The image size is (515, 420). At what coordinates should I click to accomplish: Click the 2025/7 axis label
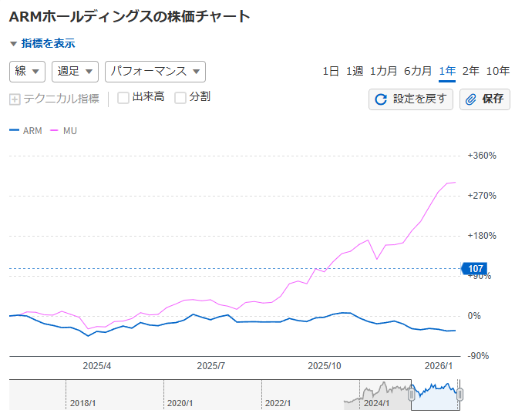(211, 366)
